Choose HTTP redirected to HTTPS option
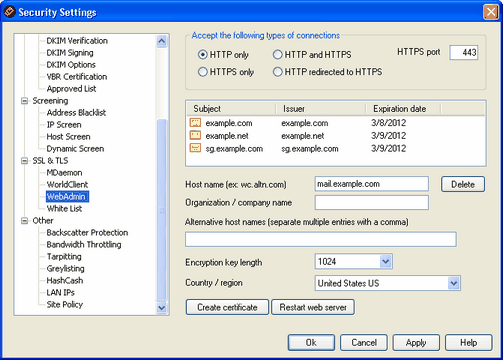Screen dimensions: 503x360 coord(277,72)
